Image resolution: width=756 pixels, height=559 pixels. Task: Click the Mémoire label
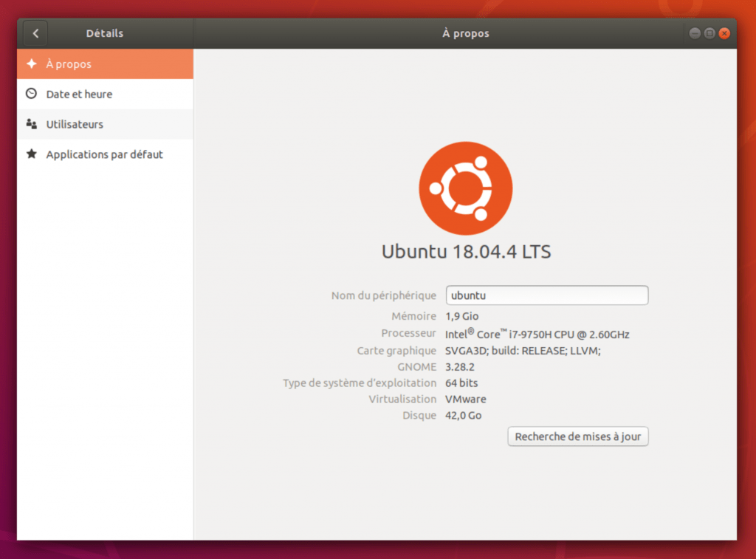413,316
